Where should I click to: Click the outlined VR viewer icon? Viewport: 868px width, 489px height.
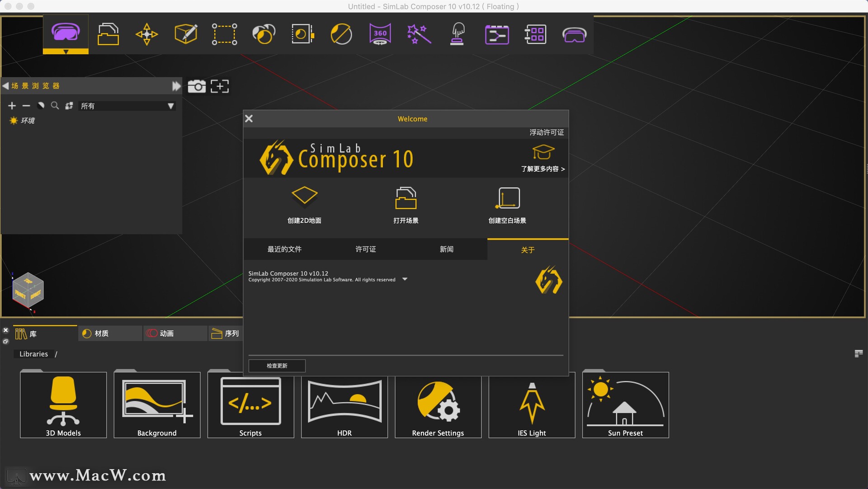(x=574, y=35)
